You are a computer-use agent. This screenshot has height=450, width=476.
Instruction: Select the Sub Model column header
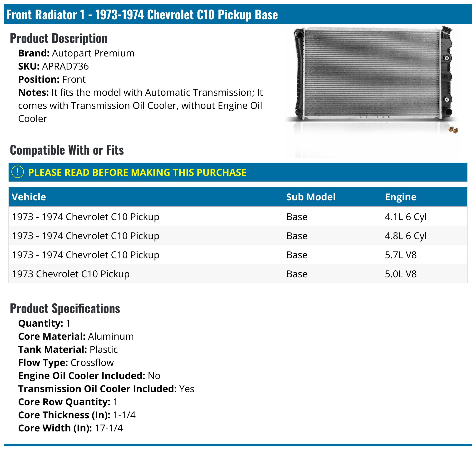pyautogui.click(x=311, y=197)
